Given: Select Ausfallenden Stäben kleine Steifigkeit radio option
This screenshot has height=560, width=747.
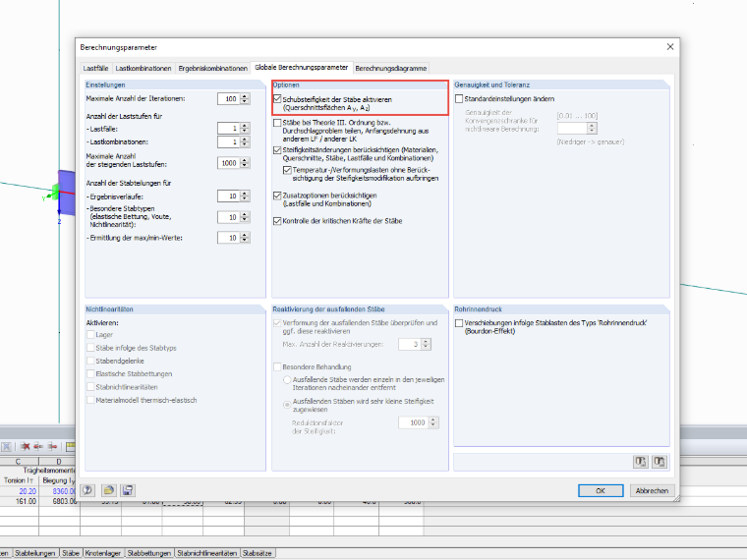Looking at the screenshot, I should point(287,405).
